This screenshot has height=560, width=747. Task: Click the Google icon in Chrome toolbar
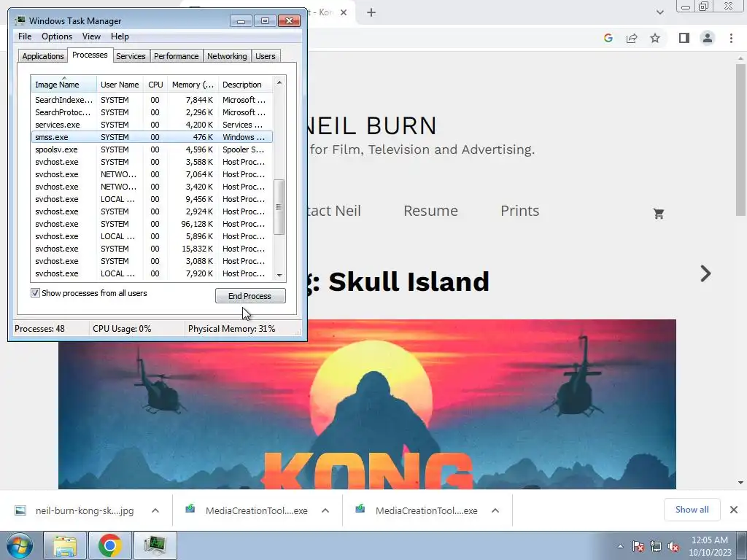click(x=608, y=38)
